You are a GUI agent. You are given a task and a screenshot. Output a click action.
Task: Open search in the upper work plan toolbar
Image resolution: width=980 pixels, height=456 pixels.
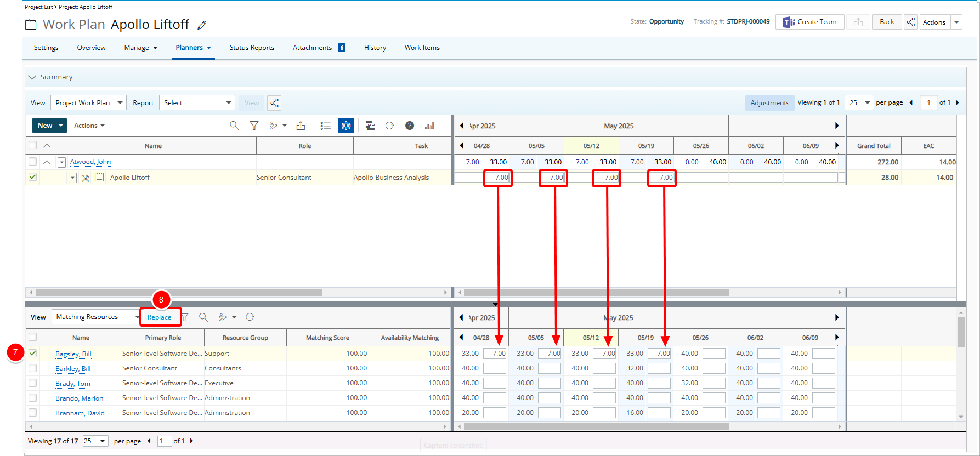click(x=234, y=126)
